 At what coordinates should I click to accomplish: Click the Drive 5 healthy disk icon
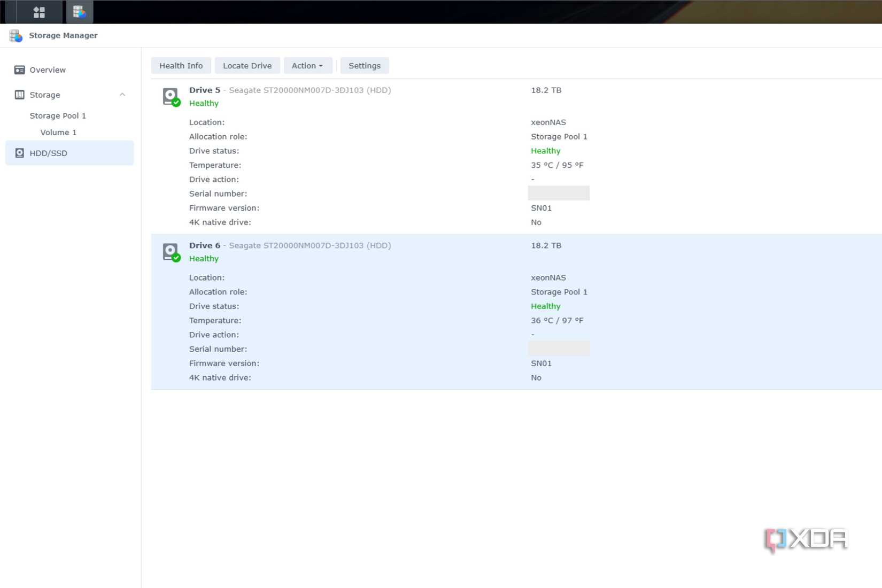tap(171, 97)
